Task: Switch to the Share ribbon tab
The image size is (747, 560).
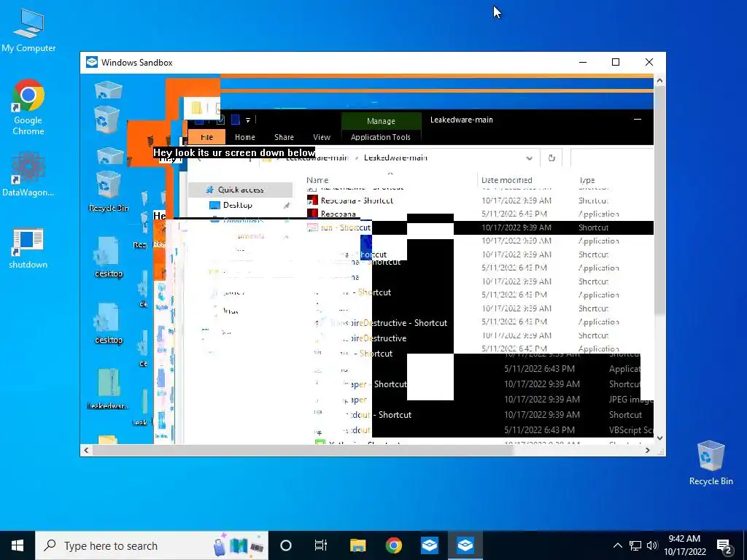Action: [284, 137]
